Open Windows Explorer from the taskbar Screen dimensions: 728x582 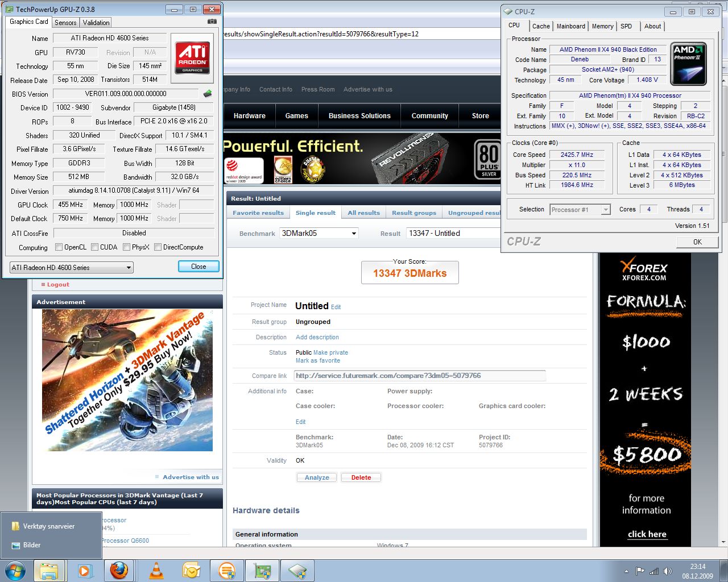coord(49,571)
